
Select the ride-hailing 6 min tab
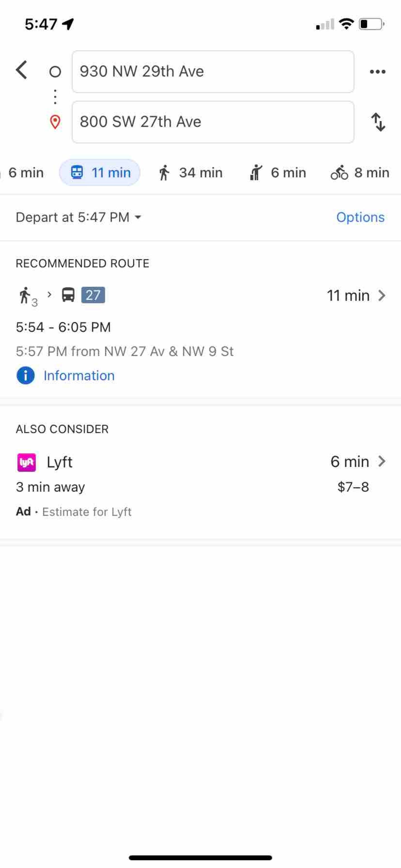pyautogui.click(x=278, y=173)
